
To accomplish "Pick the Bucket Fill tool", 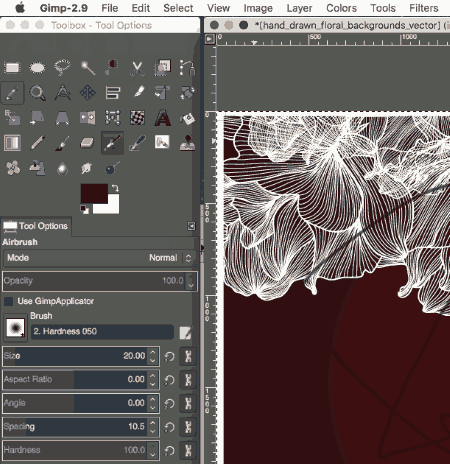I will point(187,118).
